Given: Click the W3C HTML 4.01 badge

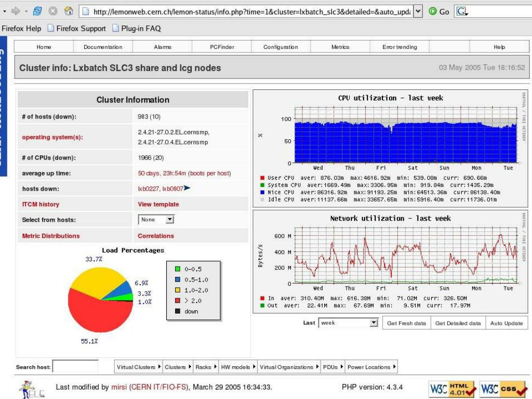Looking at the screenshot, I should (x=452, y=389).
